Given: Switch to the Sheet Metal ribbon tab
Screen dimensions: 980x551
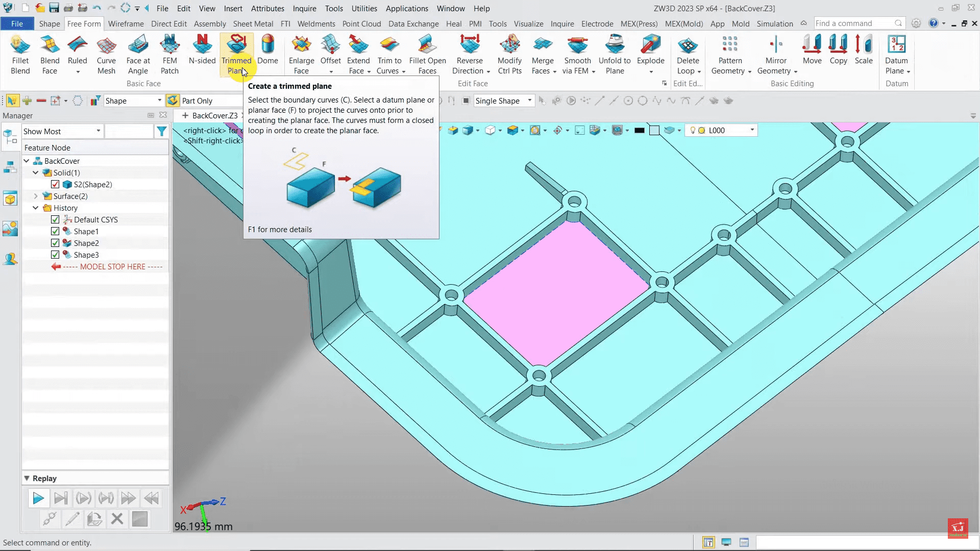Looking at the screenshot, I should [x=253, y=24].
